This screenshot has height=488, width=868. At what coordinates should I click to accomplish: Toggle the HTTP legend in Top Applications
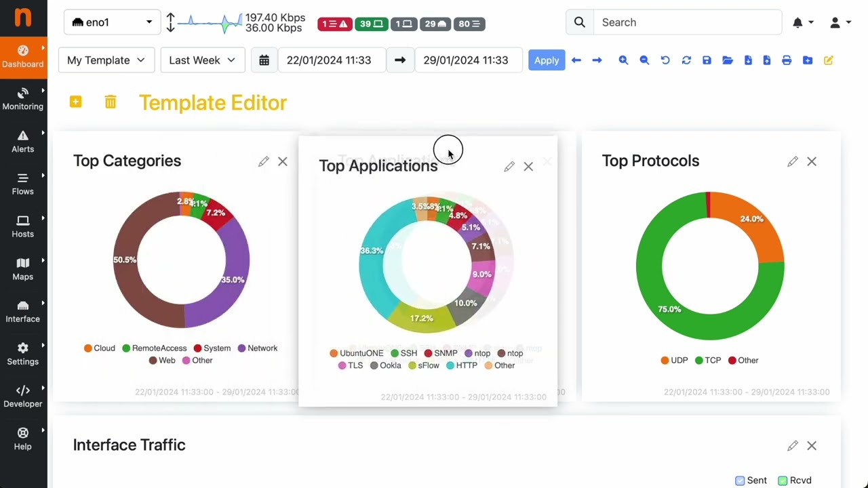pos(462,365)
